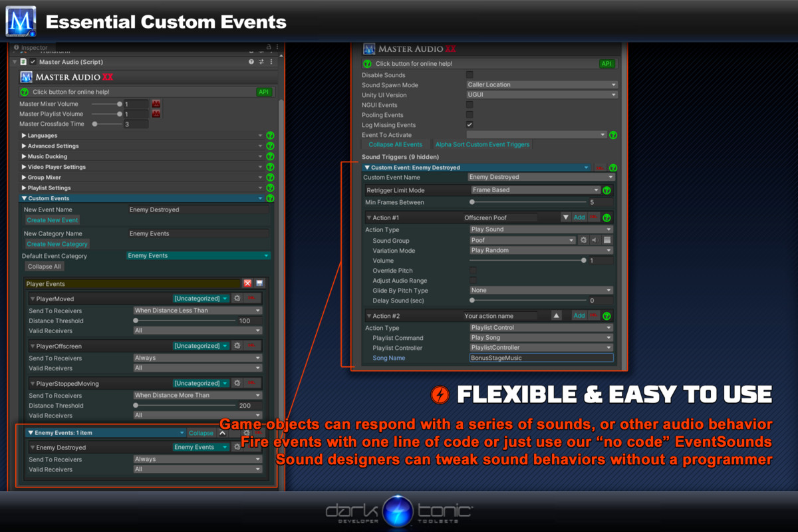798x532 pixels.
Task: Click help icon next to Event To Activate
Action: point(613,135)
